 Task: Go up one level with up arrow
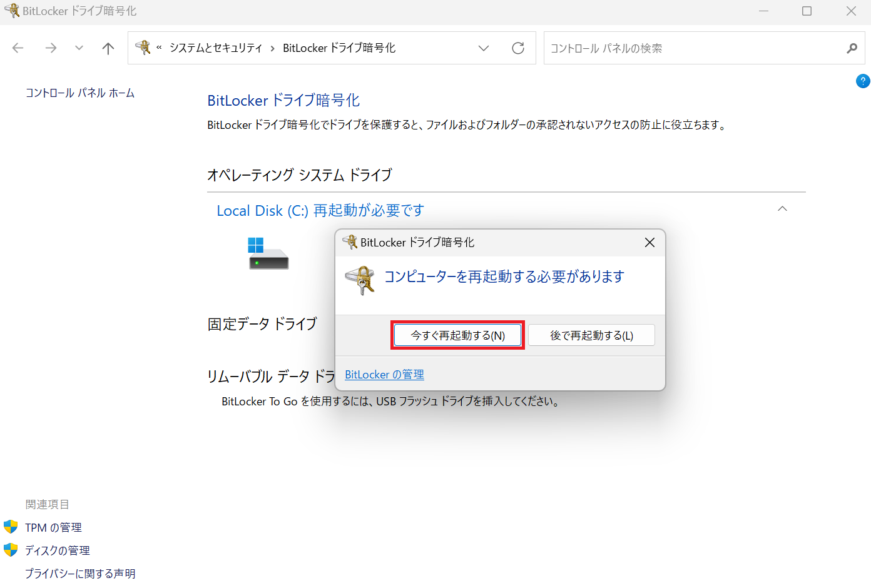point(108,48)
